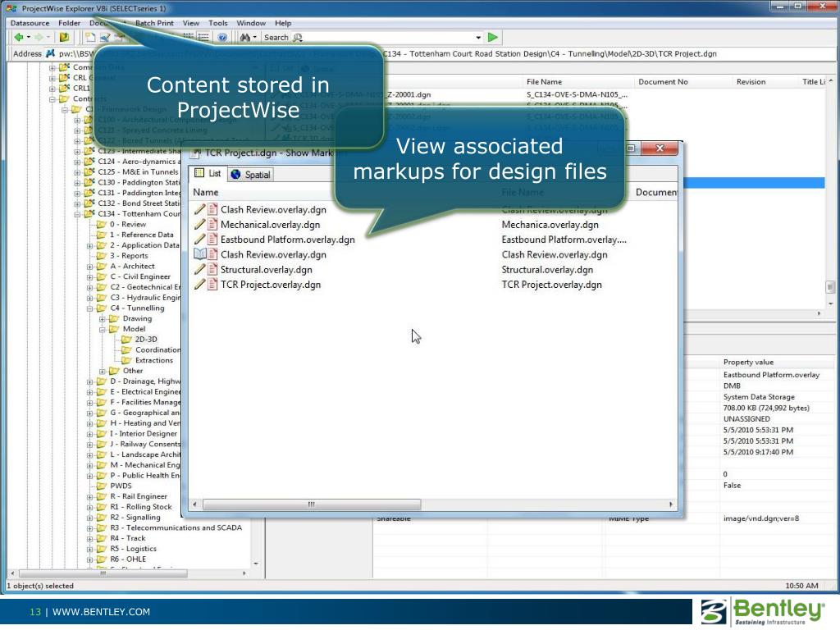Click the pencil icon for TCR Project.overlay.dgn
Viewport: 840px width, 630px height.
click(x=199, y=285)
